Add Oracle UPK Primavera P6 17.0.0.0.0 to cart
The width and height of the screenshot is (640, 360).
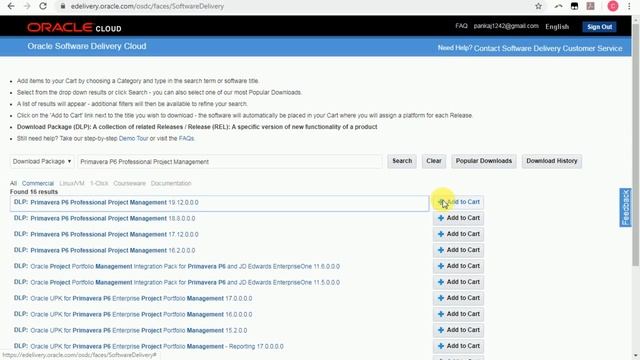458,298
